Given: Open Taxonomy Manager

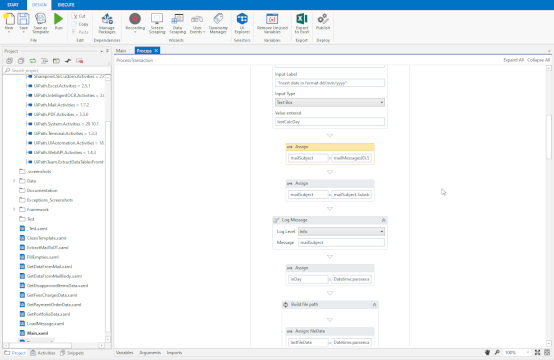Looking at the screenshot, I should [x=218, y=23].
